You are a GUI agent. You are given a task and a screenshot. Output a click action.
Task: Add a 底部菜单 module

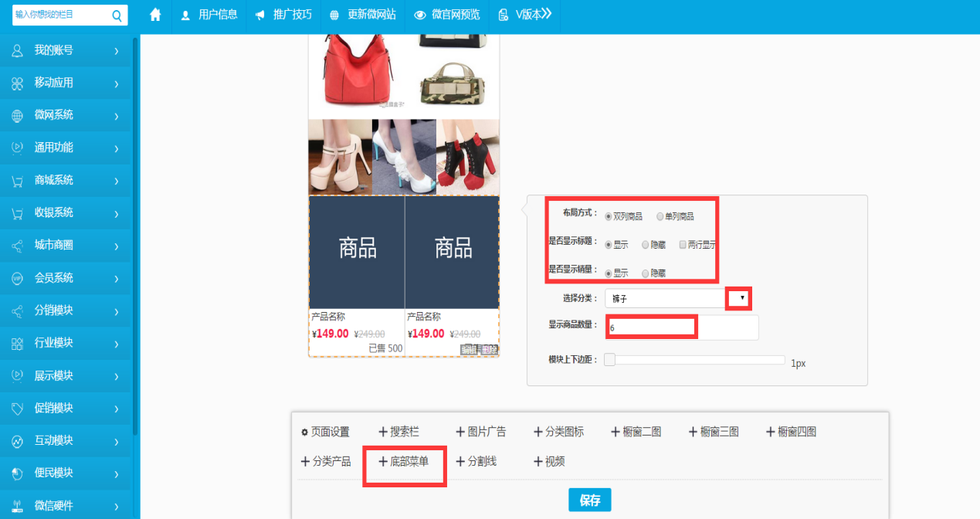[404, 462]
